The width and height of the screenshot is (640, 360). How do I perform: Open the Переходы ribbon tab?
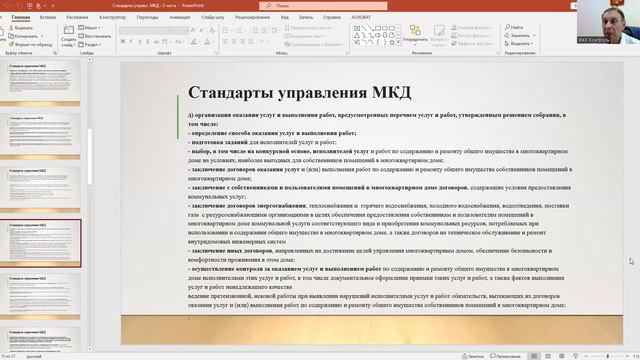pyautogui.click(x=147, y=17)
